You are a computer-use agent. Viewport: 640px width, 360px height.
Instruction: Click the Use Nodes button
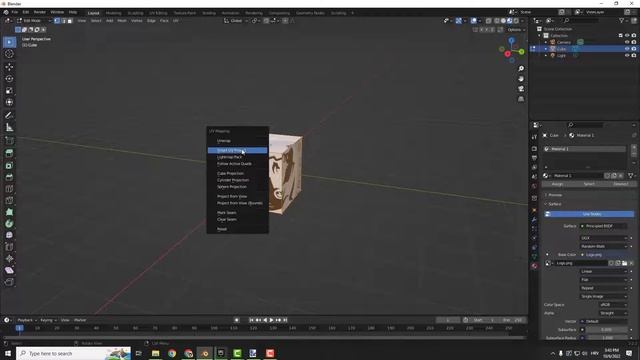point(589,214)
